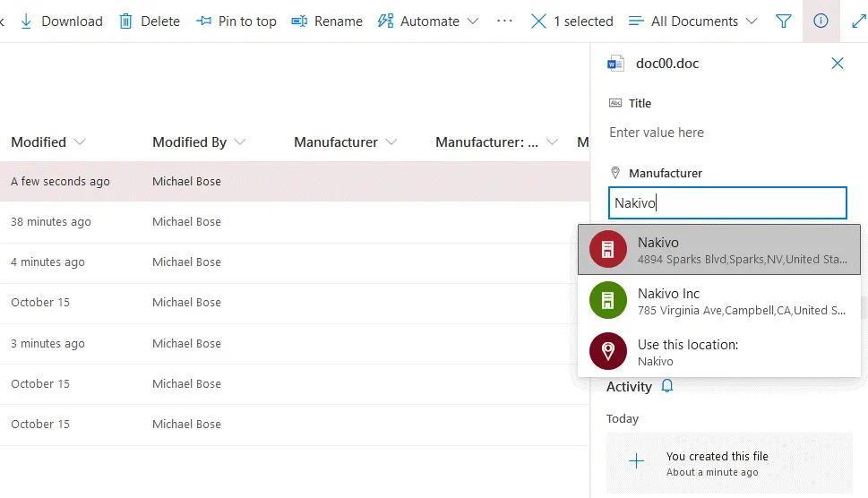
Task: Select Use this location: Nakivo
Action: [718, 352]
